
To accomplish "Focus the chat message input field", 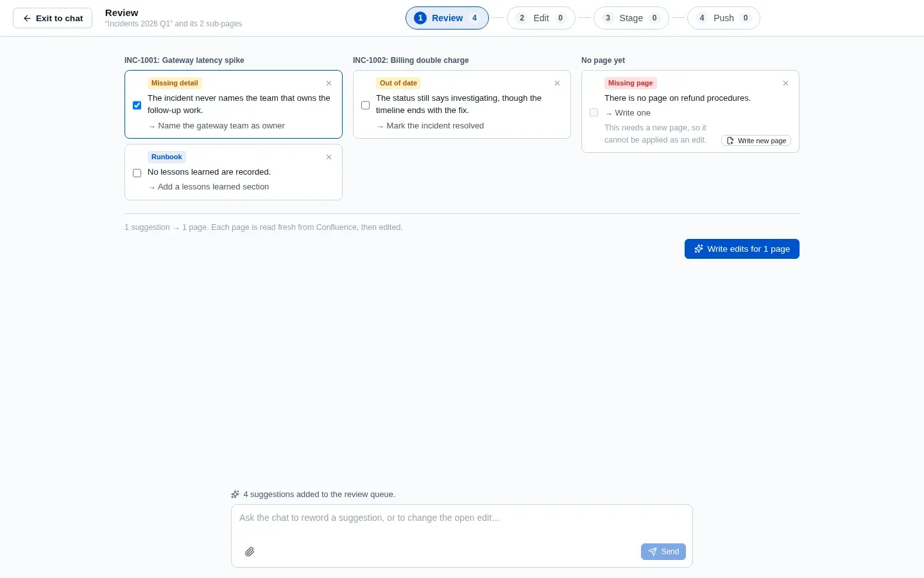I will click(x=462, y=518).
